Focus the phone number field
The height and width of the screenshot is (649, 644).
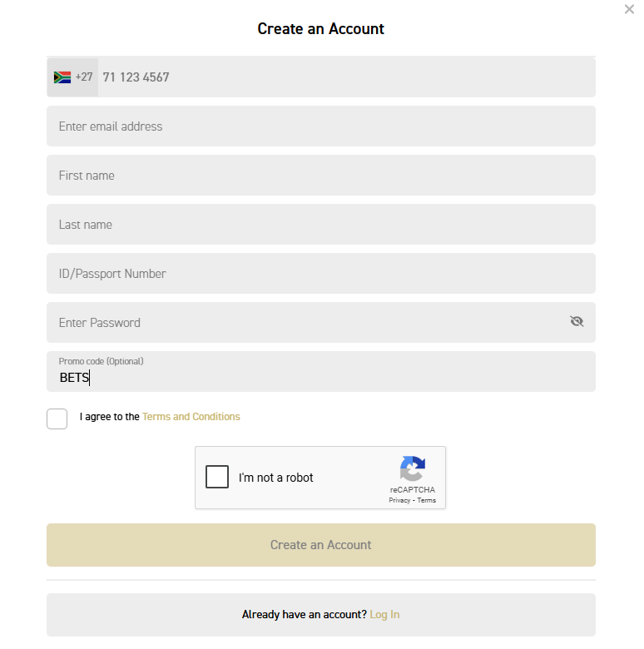[346, 77]
